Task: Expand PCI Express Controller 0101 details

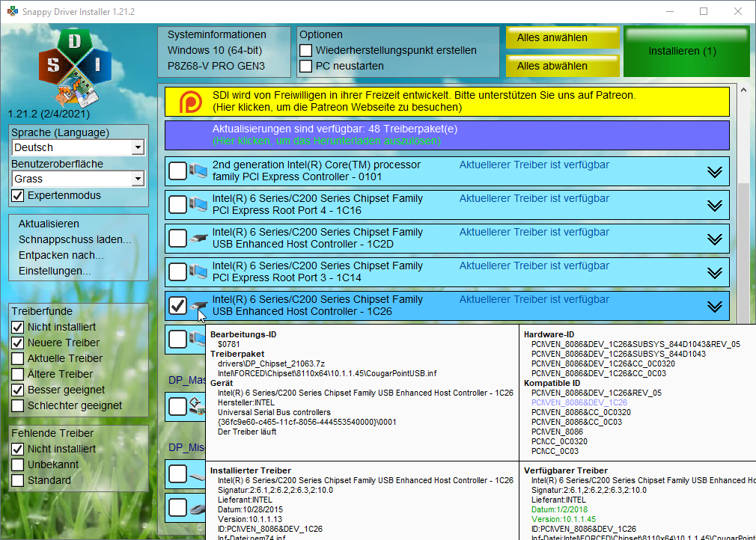Action: pos(715,172)
